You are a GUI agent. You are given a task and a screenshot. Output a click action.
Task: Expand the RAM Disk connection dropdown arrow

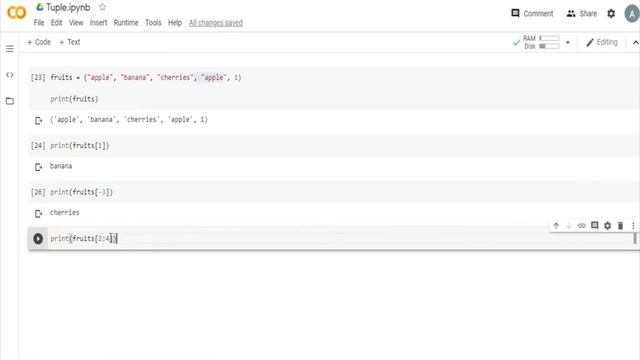(568, 42)
